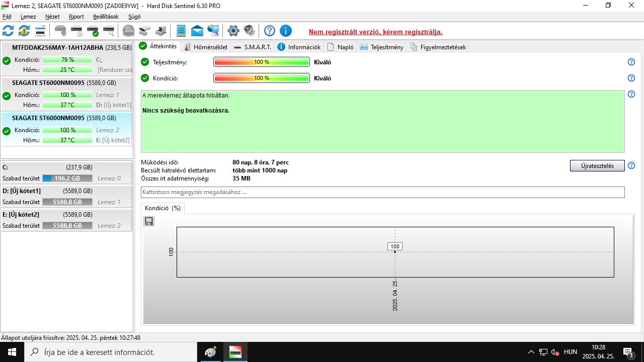This screenshot has width=644, height=362.
Task: Click the muted volume tray icon
Action: coord(555,352)
